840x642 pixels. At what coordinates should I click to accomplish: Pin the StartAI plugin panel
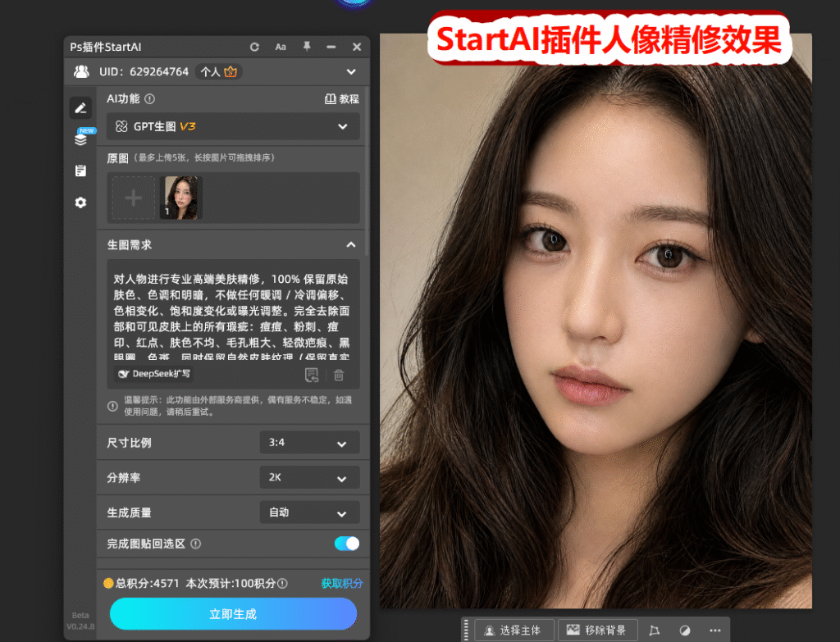click(x=307, y=47)
